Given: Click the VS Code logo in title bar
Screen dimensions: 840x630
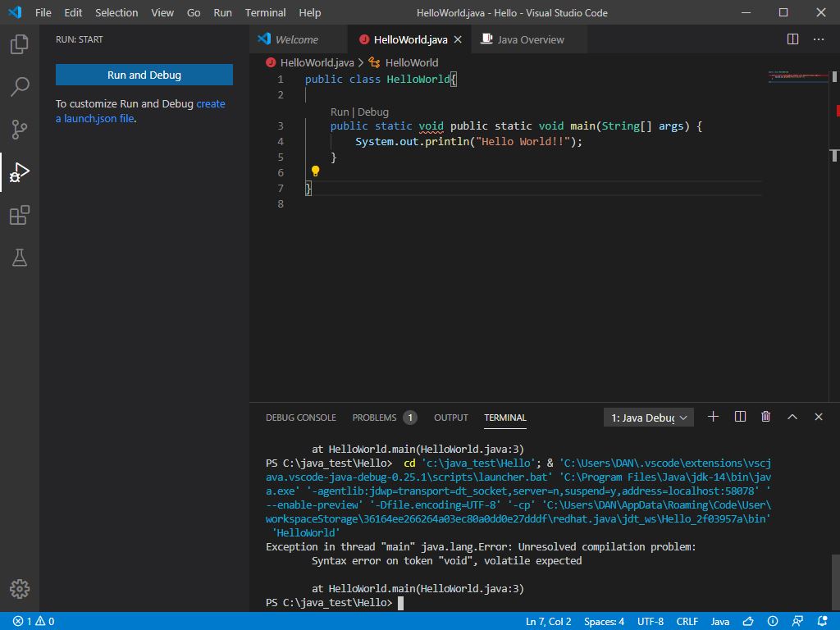Looking at the screenshot, I should [15, 12].
